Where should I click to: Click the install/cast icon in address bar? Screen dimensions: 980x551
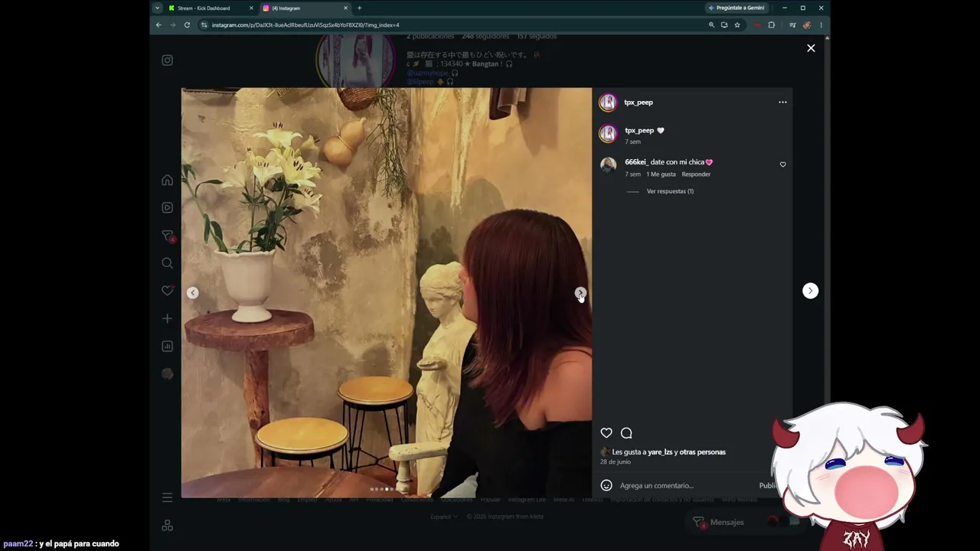click(724, 25)
